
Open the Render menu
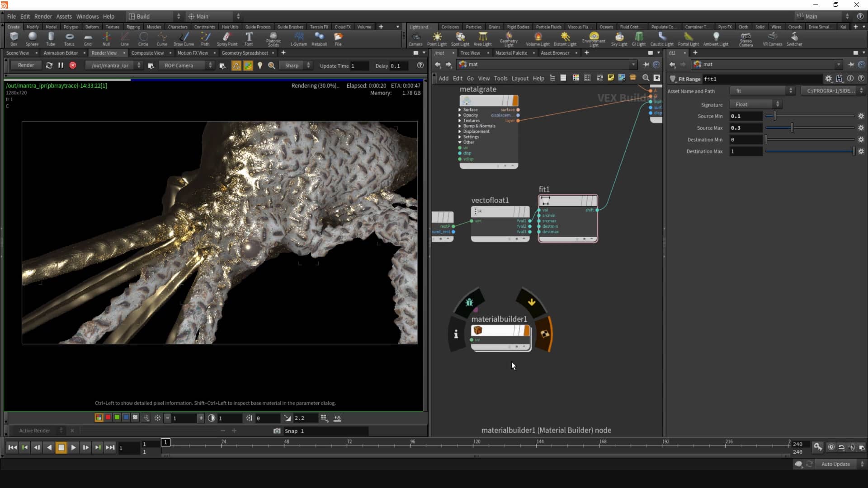coord(43,16)
